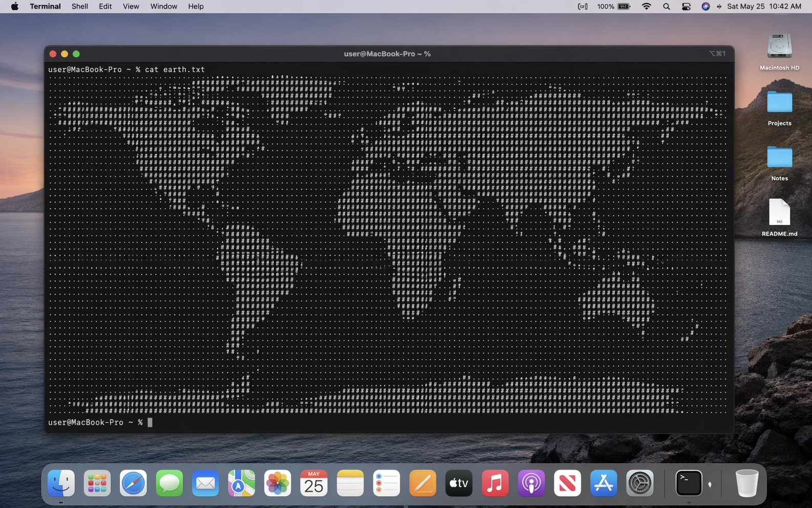812x508 pixels.
Task: Click the date and time clock
Action: [764, 6]
